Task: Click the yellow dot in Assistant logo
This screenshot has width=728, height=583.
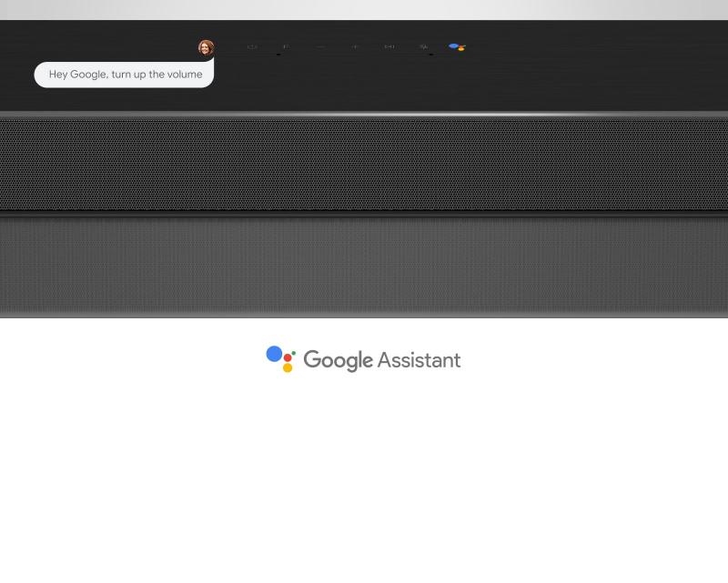Action: coord(288,368)
